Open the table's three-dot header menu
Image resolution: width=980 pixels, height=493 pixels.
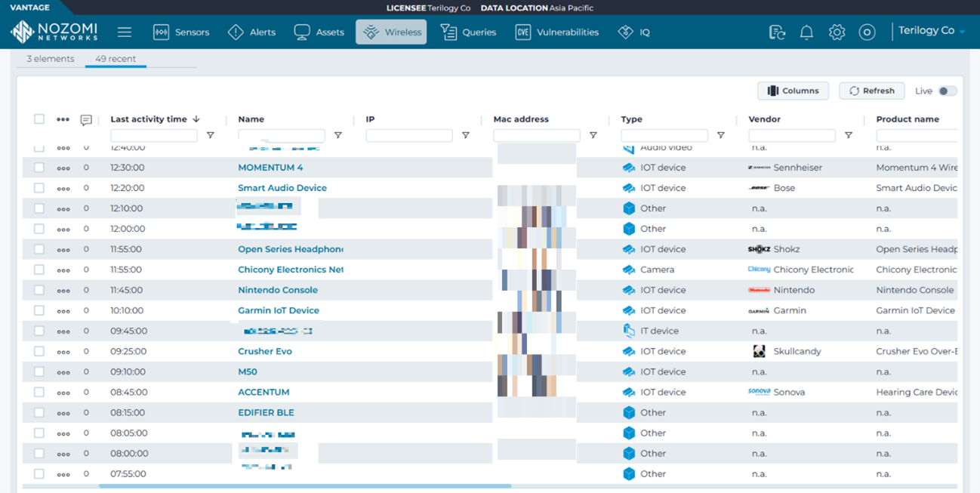point(63,119)
